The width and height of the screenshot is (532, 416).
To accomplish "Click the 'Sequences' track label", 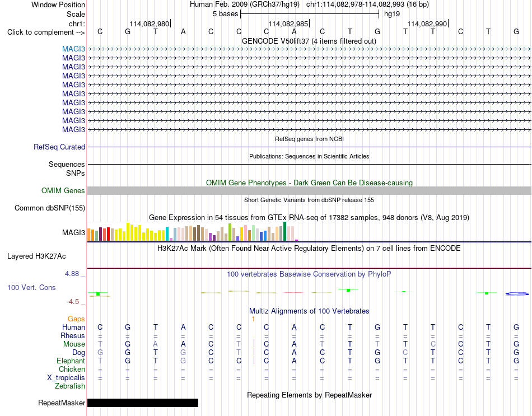I will tap(67, 164).
